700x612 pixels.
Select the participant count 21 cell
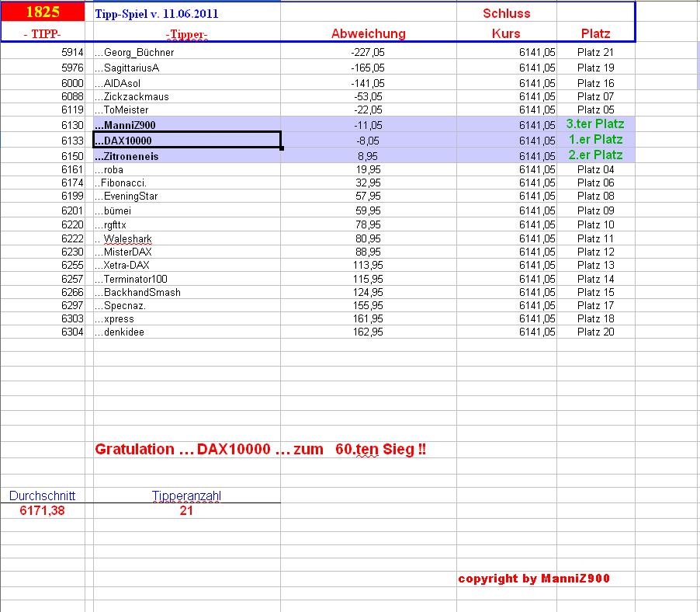coord(186,510)
